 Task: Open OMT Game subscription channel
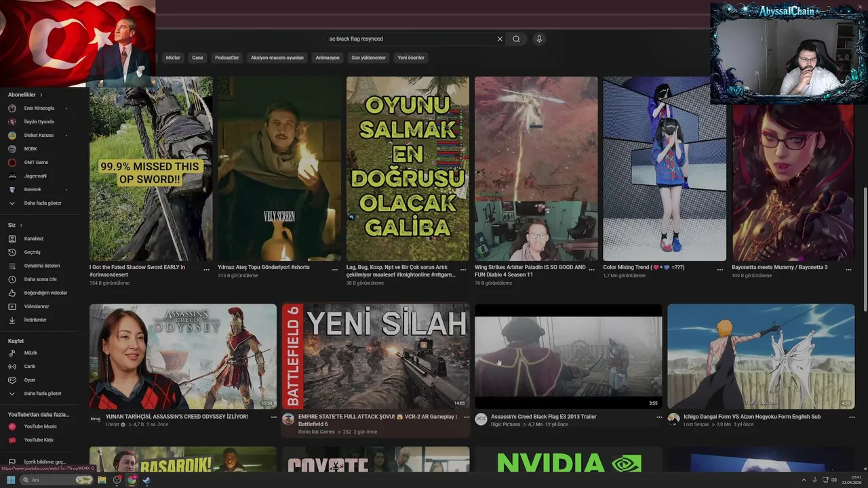coord(36,163)
